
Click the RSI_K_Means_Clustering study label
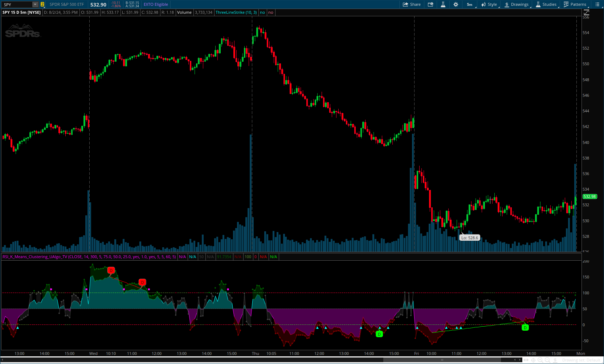tap(89, 257)
